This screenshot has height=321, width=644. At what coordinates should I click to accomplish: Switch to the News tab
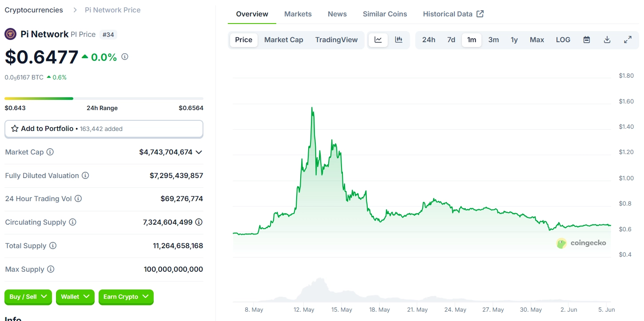337,14
